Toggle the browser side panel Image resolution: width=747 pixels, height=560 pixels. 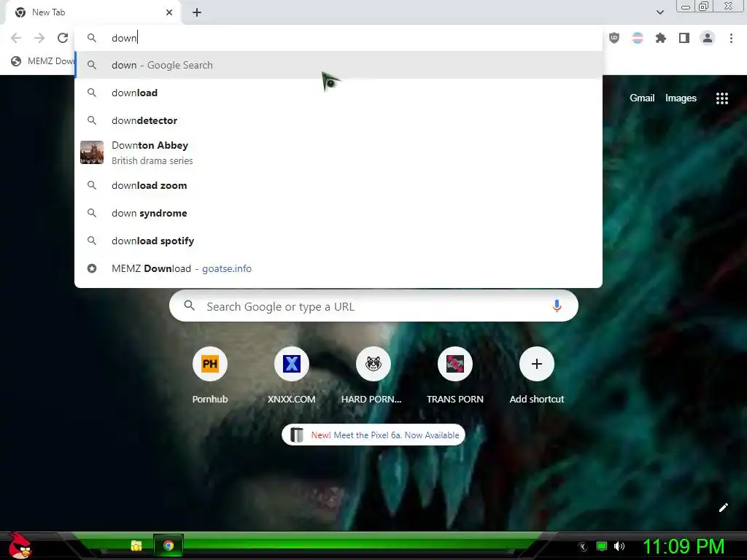684,38
